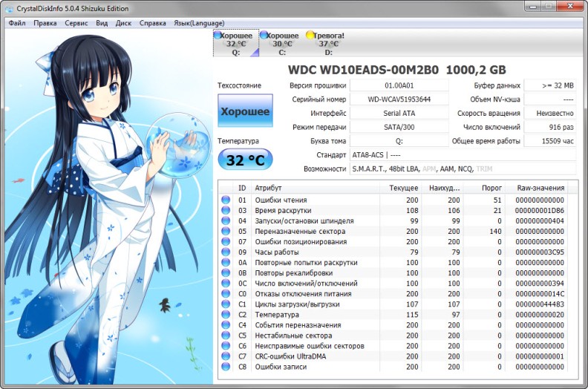Open the Правка menu
This screenshot has height=389, width=588.
(x=45, y=23)
